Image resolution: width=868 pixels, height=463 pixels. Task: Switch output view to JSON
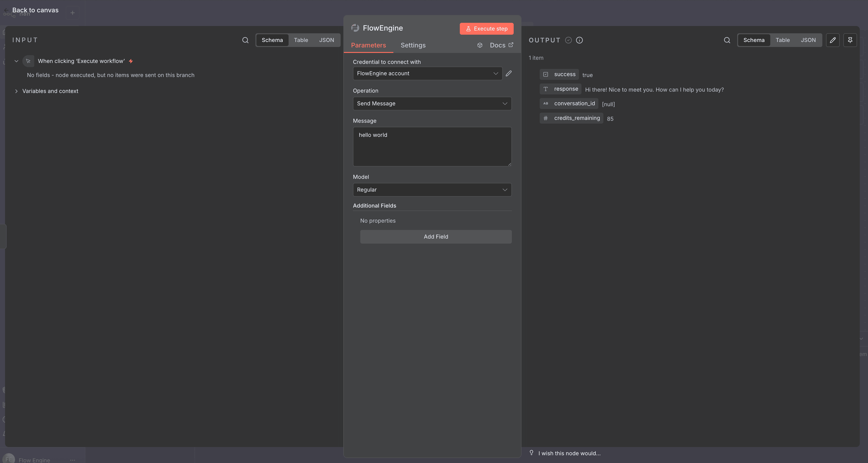click(x=808, y=40)
